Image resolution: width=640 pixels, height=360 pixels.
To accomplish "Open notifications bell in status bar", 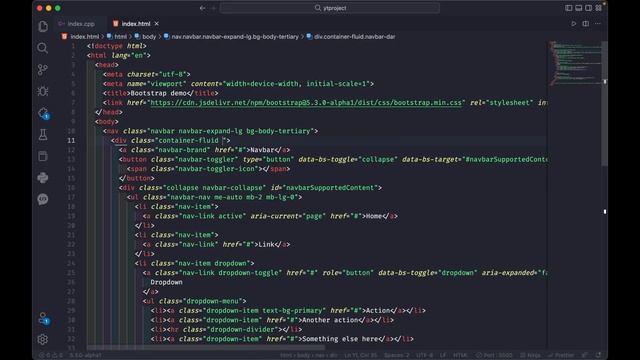I will coord(598,355).
